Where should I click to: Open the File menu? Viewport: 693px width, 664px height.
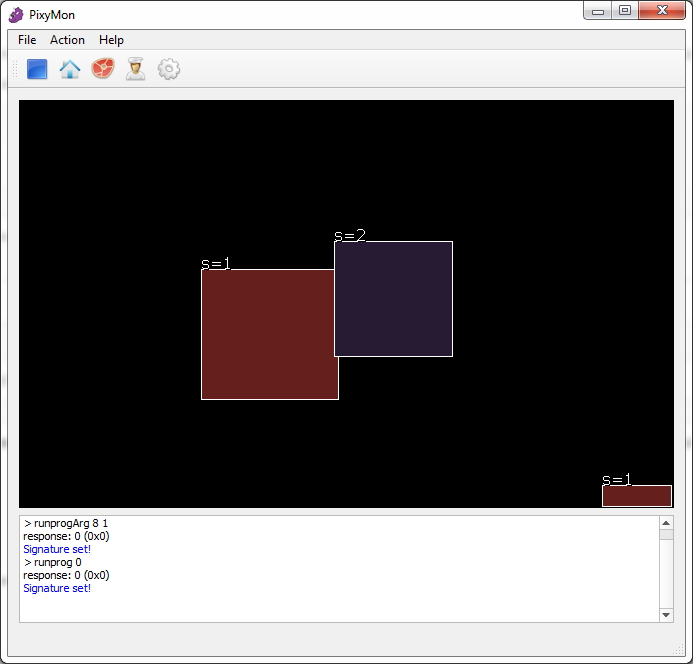coord(27,40)
